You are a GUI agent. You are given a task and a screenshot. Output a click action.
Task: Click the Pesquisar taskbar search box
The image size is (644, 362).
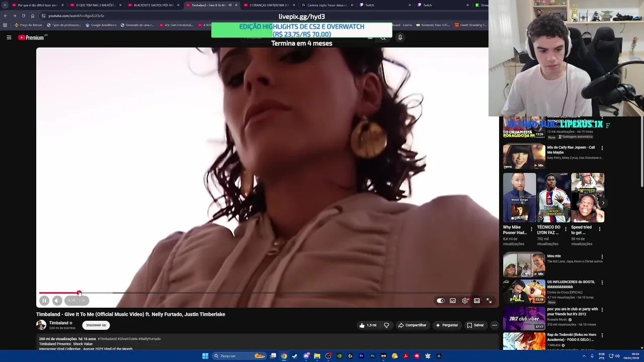(238, 356)
